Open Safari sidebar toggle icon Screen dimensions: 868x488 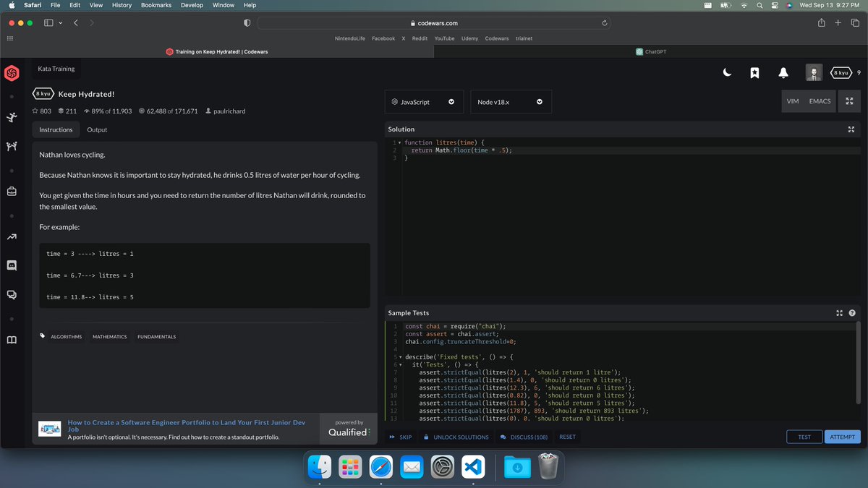pyautogui.click(x=49, y=23)
